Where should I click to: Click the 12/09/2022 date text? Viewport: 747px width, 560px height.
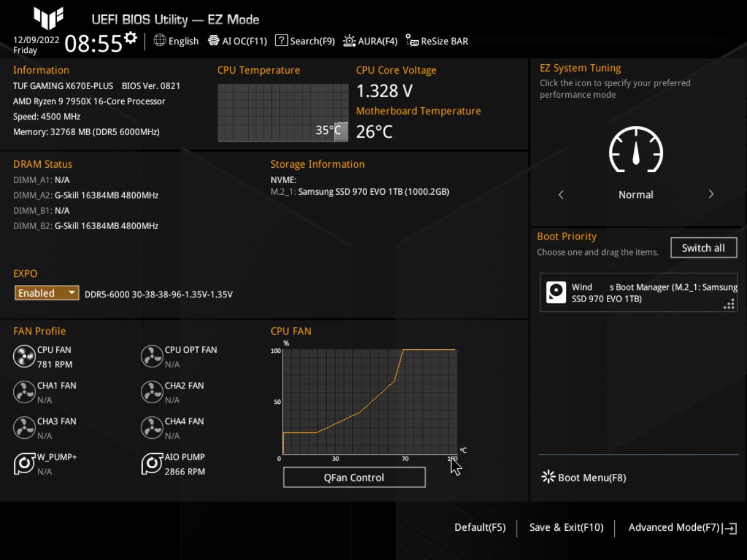(x=36, y=40)
